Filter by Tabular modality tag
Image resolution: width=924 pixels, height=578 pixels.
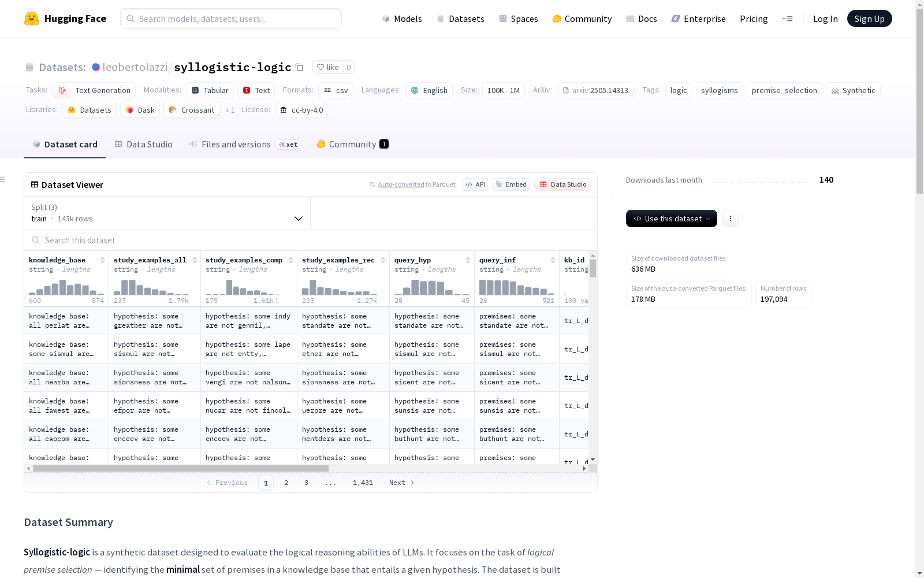pyautogui.click(x=210, y=90)
